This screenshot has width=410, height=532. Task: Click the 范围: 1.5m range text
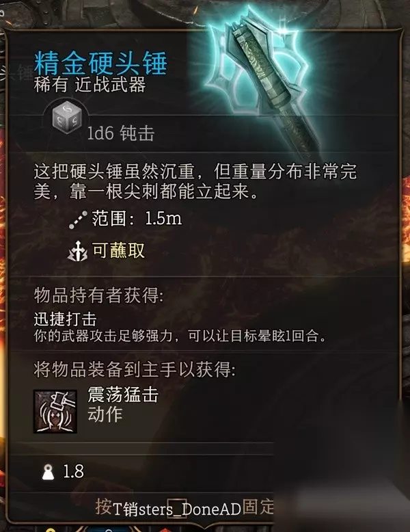[x=137, y=219]
